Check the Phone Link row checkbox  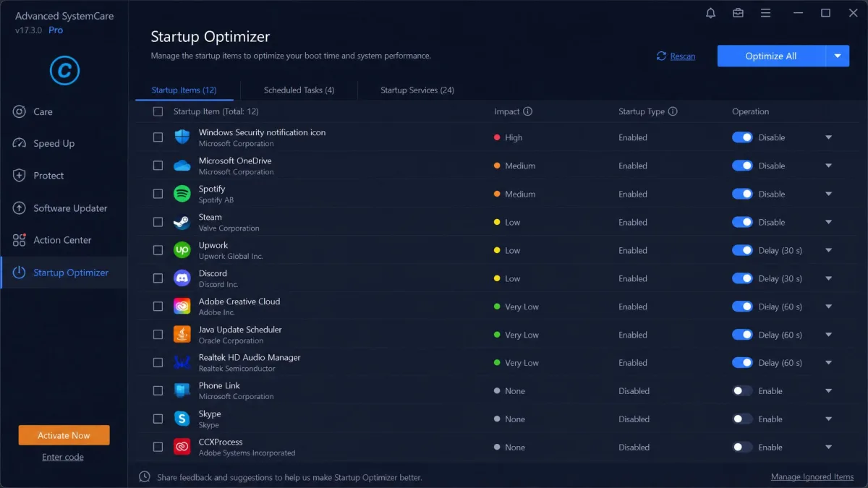pos(158,391)
